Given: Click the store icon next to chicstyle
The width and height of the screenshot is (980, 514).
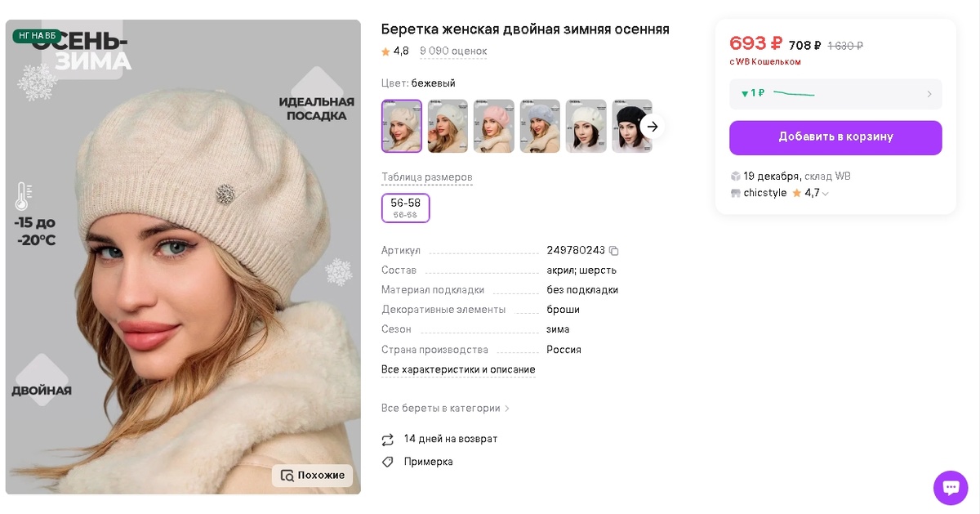Looking at the screenshot, I should 736,193.
